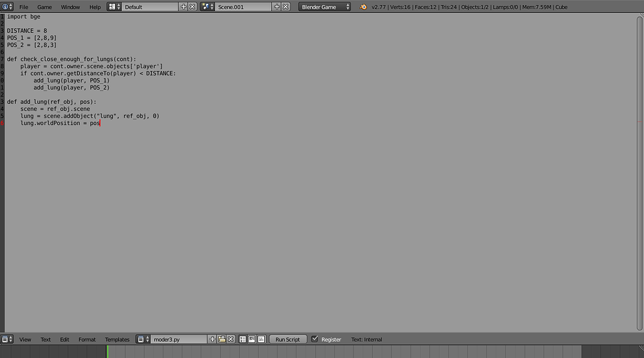Open the Info editor type selector
Image resolution: width=644 pixels, height=358 pixels.
click(x=7, y=7)
